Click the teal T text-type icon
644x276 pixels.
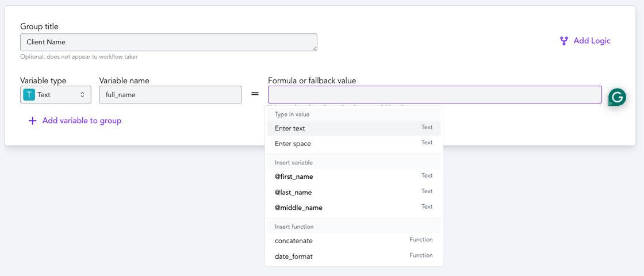coord(29,95)
